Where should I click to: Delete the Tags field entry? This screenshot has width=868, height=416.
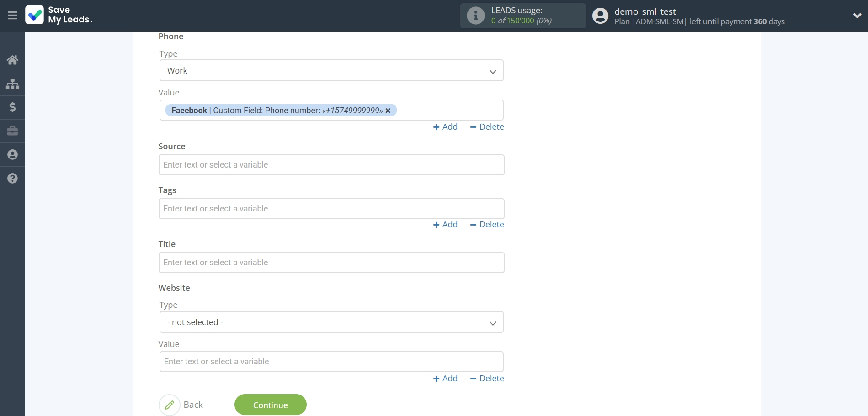[487, 225]
